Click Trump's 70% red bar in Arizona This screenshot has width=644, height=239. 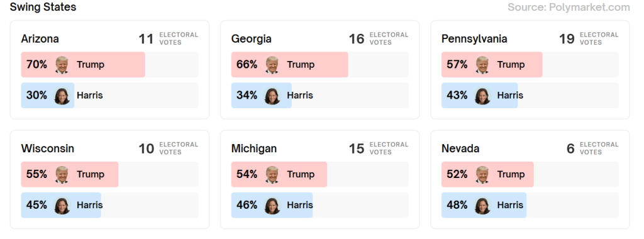(x=83, y=65)
